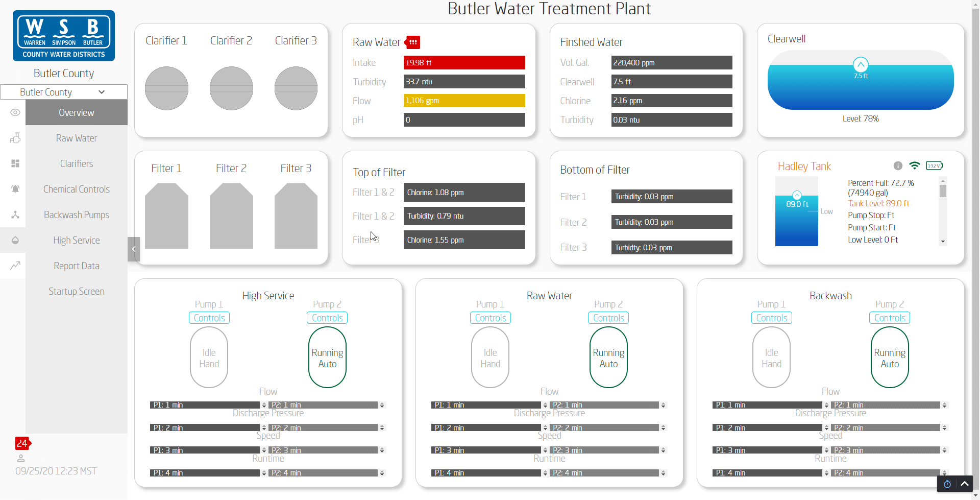This screenshot has height=500, width=980.
Task: Click the network node icon beside Backwash Pumps
Action: [x=15, y=215]
